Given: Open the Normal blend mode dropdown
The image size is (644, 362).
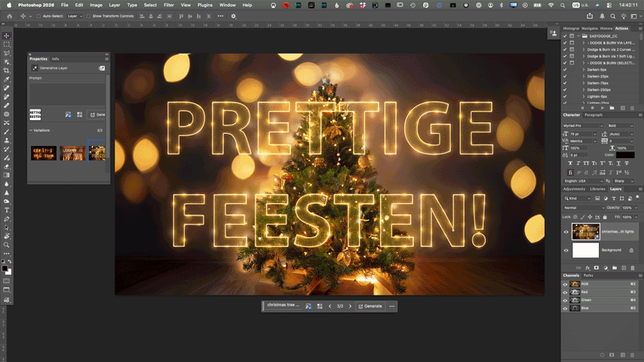Looking at the screenshot, I should click(x=584, y=207).
